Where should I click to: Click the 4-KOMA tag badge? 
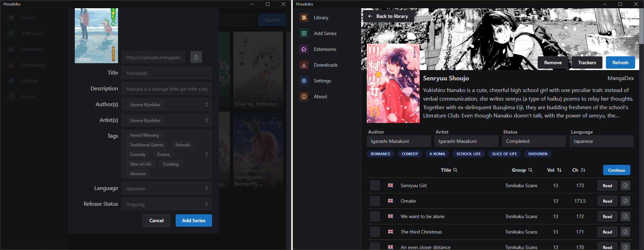(x=437, y=154)
